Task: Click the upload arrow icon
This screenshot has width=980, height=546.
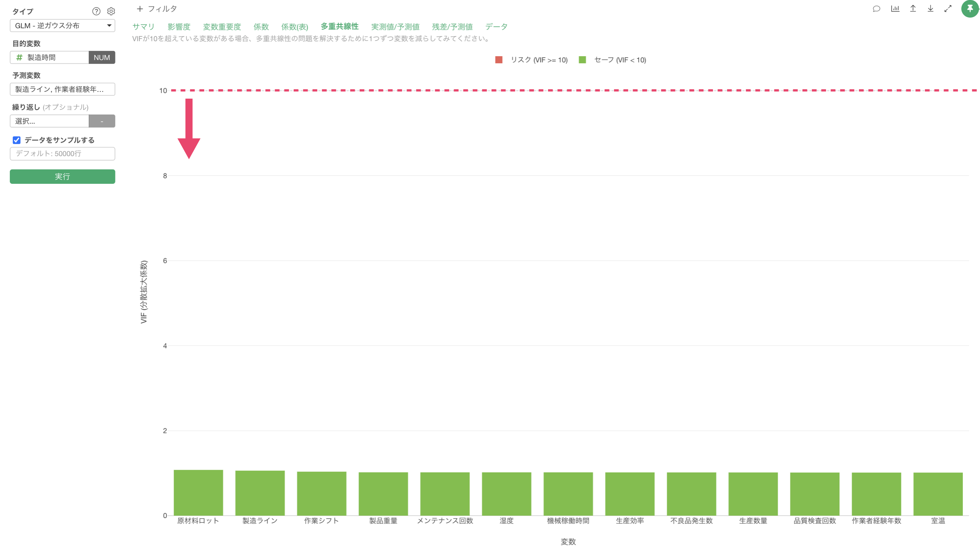Action: click(913, 9)
